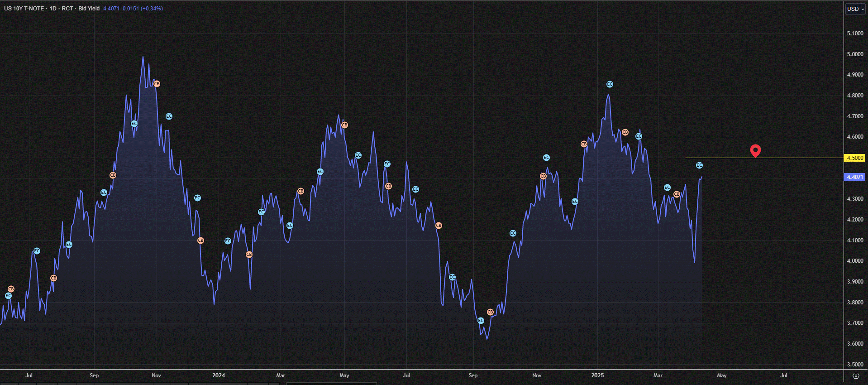Screen dimensions: 868x385
Task: Click the 4.0000 label on the price axis
Action: 855,261
